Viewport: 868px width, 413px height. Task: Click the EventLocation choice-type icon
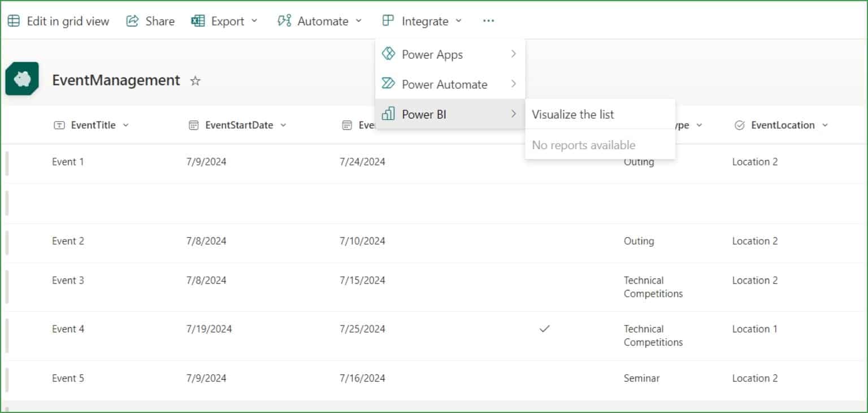[739, 125]
